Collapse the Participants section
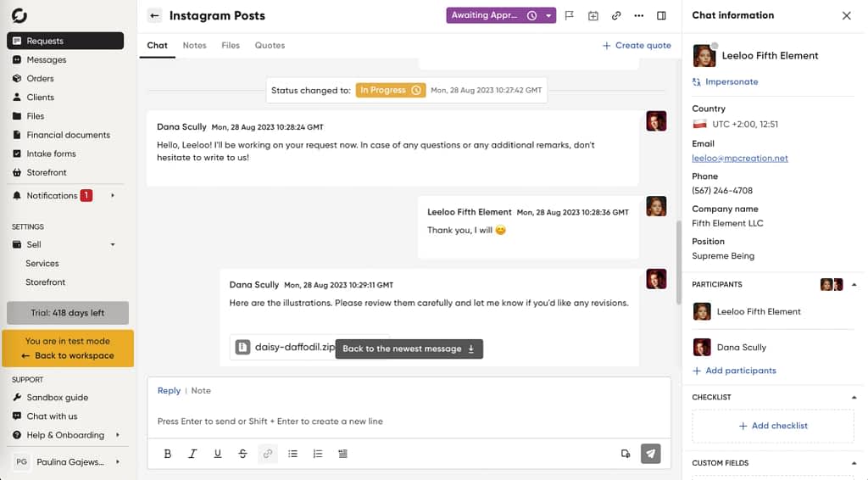Viewport: 868px width, 480px height. 854,285
